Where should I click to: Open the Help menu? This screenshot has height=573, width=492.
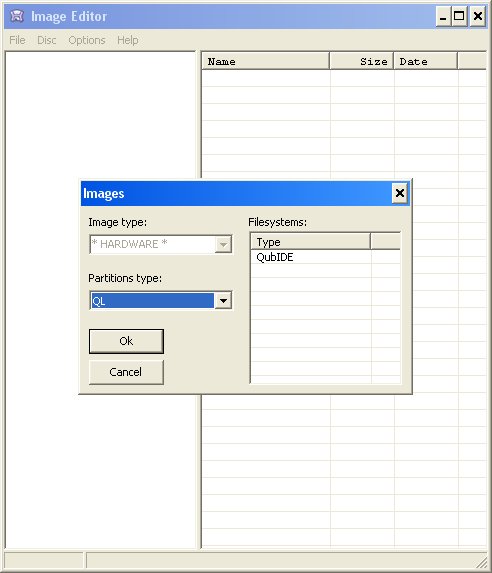pos(128,40)
